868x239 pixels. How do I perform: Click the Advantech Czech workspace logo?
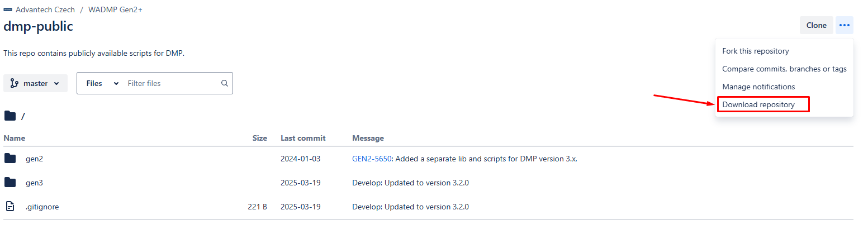point(8,9)
